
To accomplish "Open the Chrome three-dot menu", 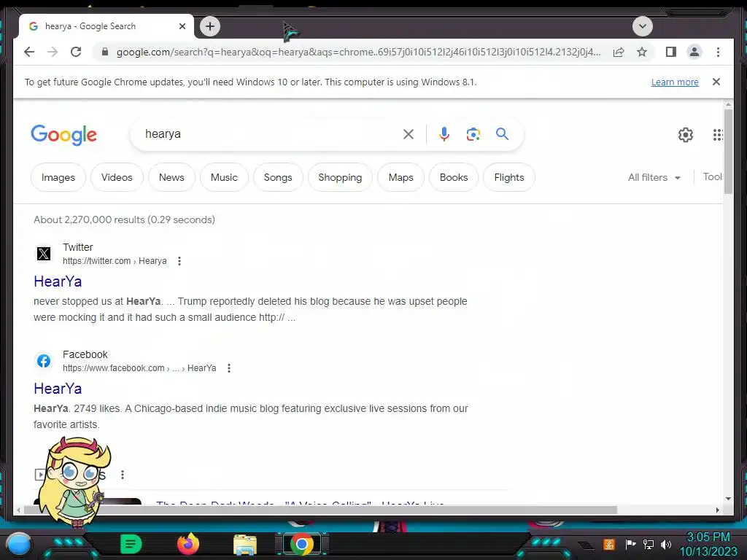I will coord(718,52).
